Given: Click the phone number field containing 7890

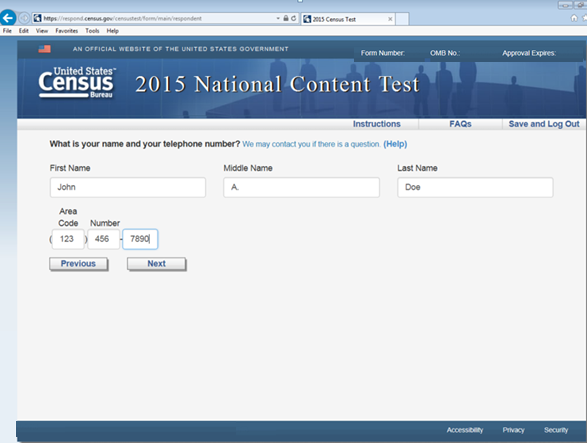Looking at the screenshot, I should pyautogui.click(x=140, y=239).
